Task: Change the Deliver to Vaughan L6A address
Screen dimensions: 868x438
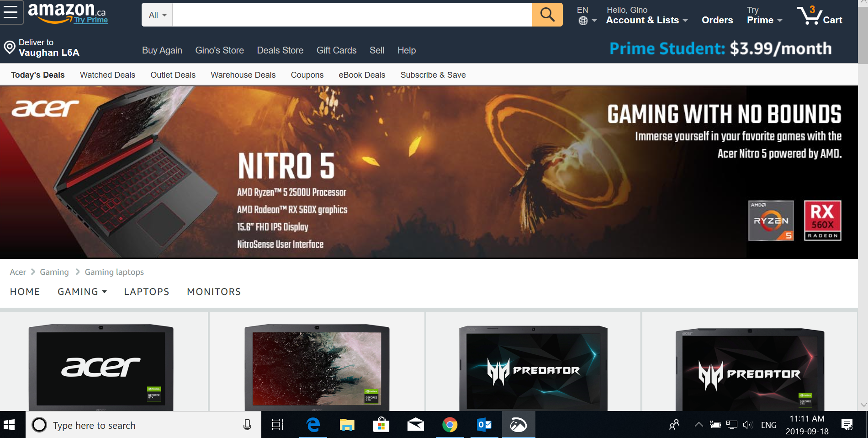Action: tap(42, 48)
